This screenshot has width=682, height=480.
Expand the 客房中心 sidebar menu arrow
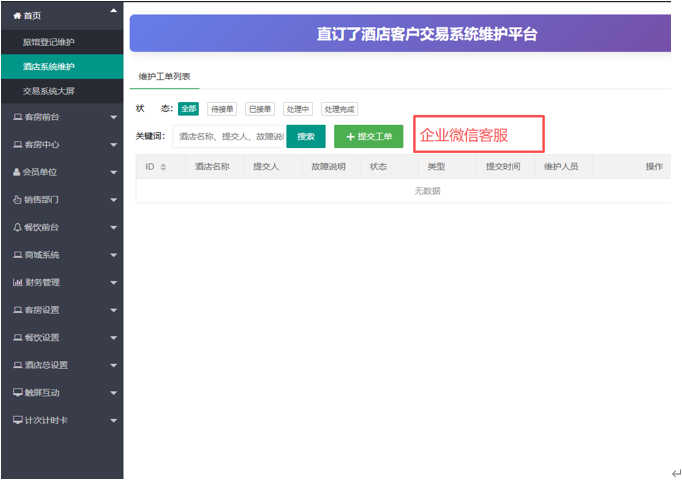[113, 145]
